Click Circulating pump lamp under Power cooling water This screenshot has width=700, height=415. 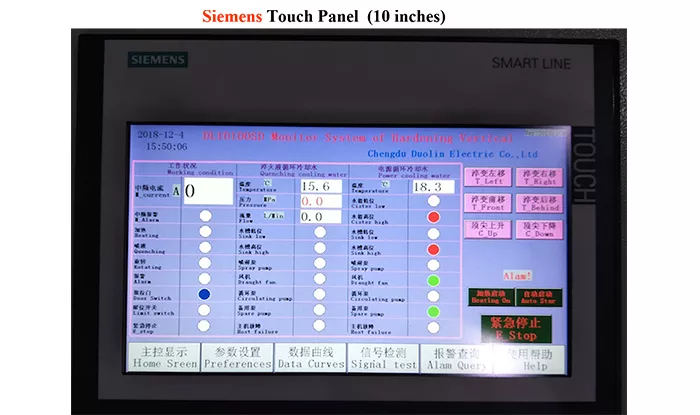[433, 296]
